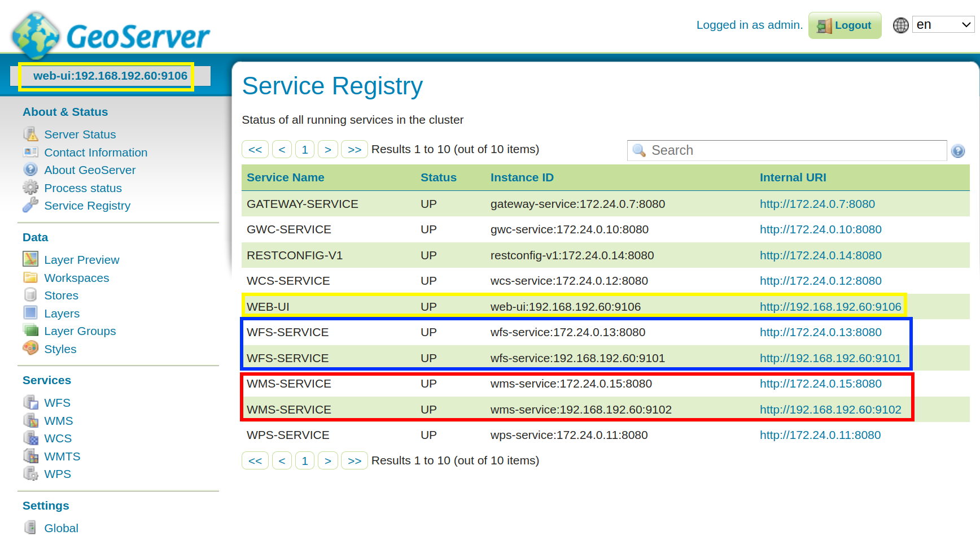Open the Stores link

pyautogui.click(x=62, y=295)
